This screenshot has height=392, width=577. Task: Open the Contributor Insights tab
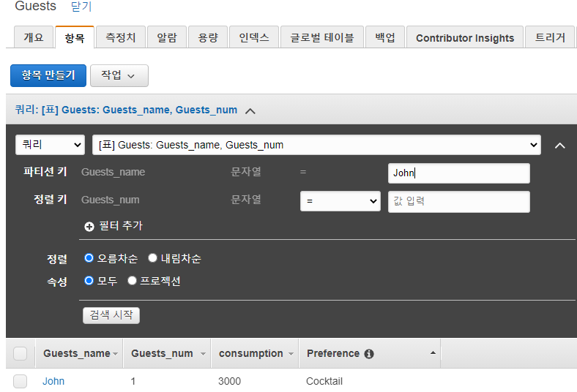tap(465, 37)
